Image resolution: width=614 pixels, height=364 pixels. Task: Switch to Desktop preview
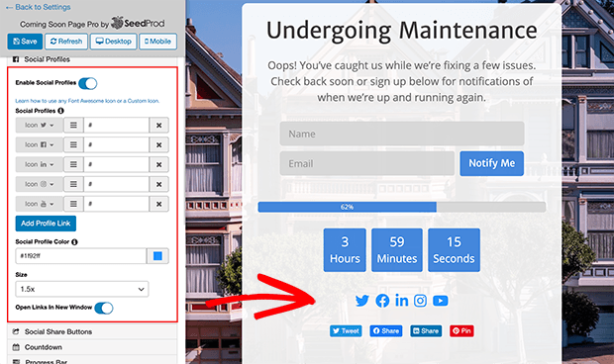114,42
